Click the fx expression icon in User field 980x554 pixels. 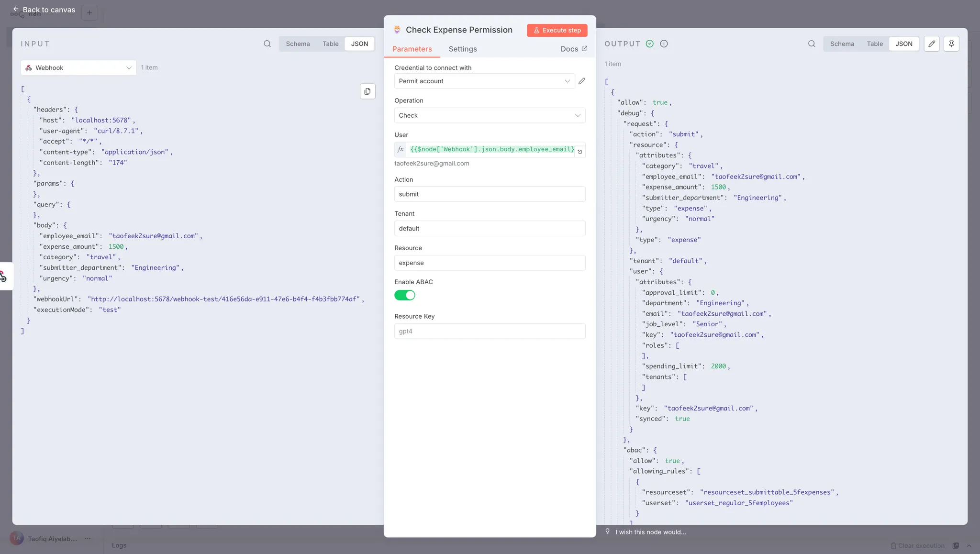tap(401, 149)
